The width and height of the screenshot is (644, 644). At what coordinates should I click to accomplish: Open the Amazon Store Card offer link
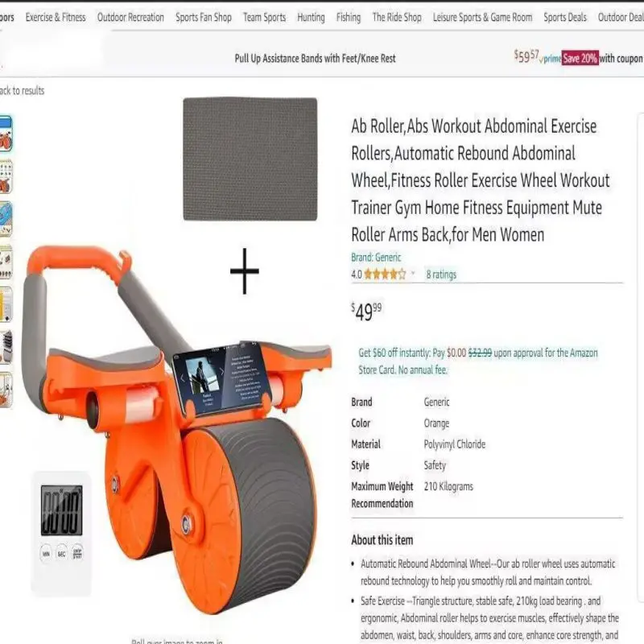point(477,361)
